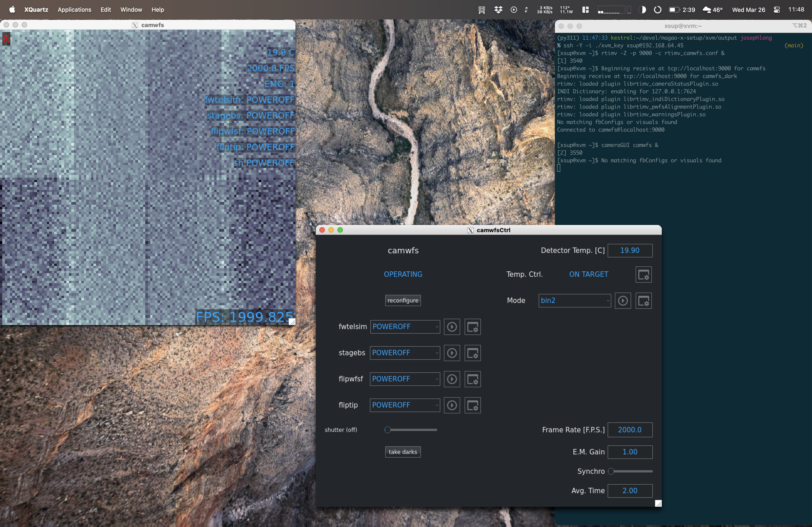
Task: Click the camwfsCtrl window title bar
Action: click(489, 230)
